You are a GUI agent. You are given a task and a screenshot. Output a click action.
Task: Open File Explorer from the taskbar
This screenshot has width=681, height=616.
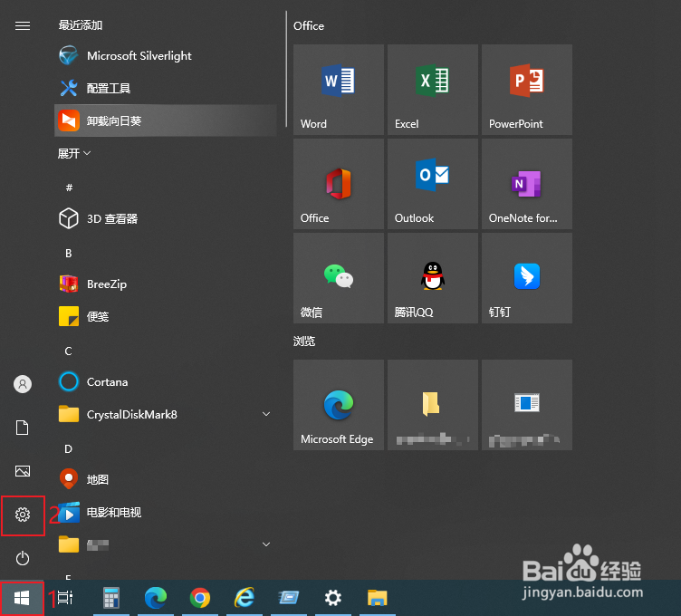(x=378, y=598)
